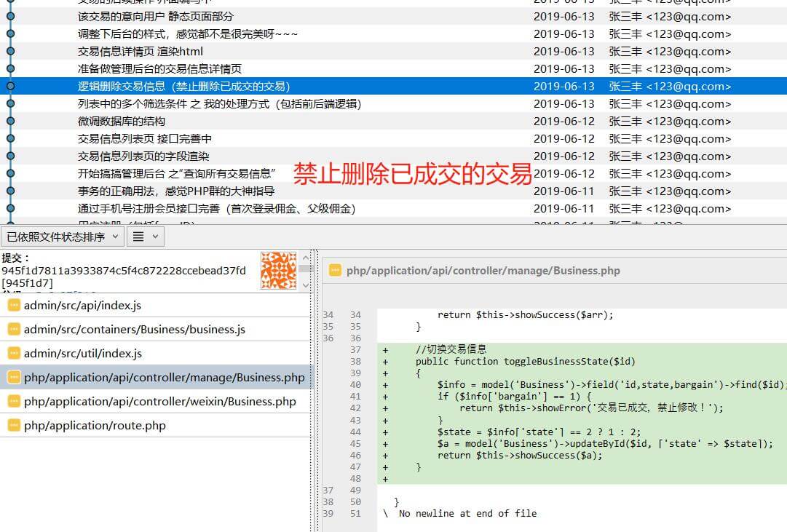787x532 pixels.
Task: Click modified icon beside admin/src/util/index.js
Action: coord(14,354)
